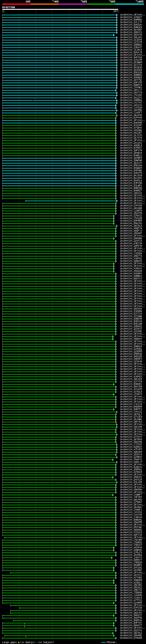Viewport: 146px width, 644px height.
Task: Select label UniRef100_C5YMB3
Action: [x=131, y=87]
